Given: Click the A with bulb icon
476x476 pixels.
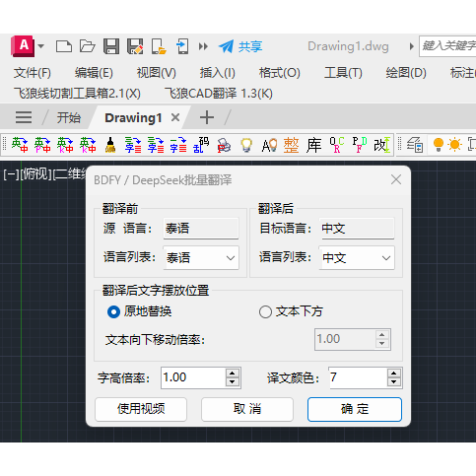Looking at the screenshot, I should pyautogui.click(x=269, y=145).
